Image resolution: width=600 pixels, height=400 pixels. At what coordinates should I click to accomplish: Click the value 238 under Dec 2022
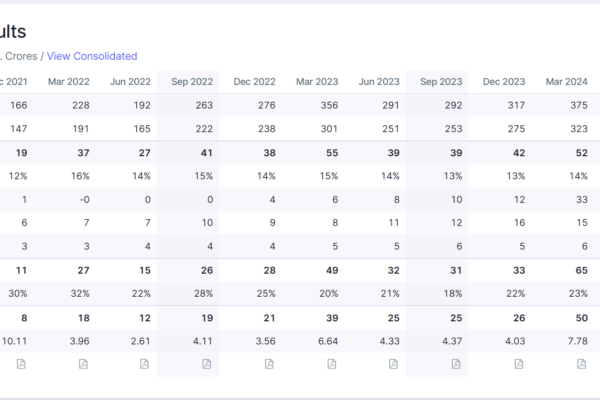(267, 129)
